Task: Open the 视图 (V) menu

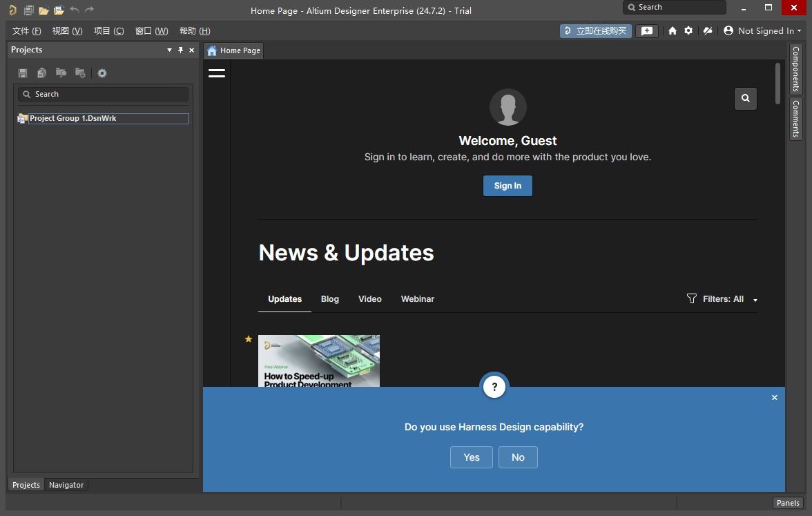Action: (x=68, y=31)
